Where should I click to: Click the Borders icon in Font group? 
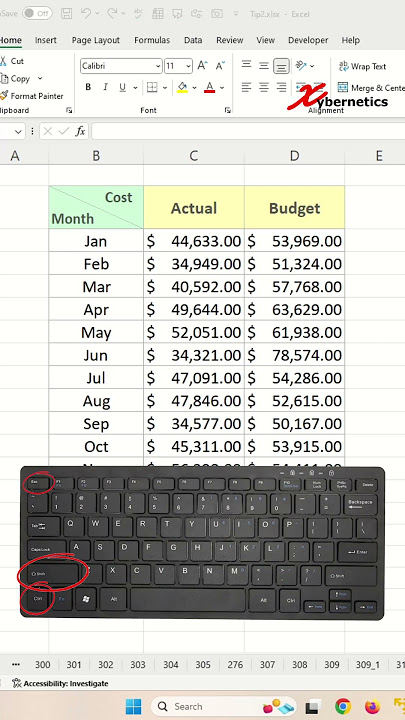(152, 87)
